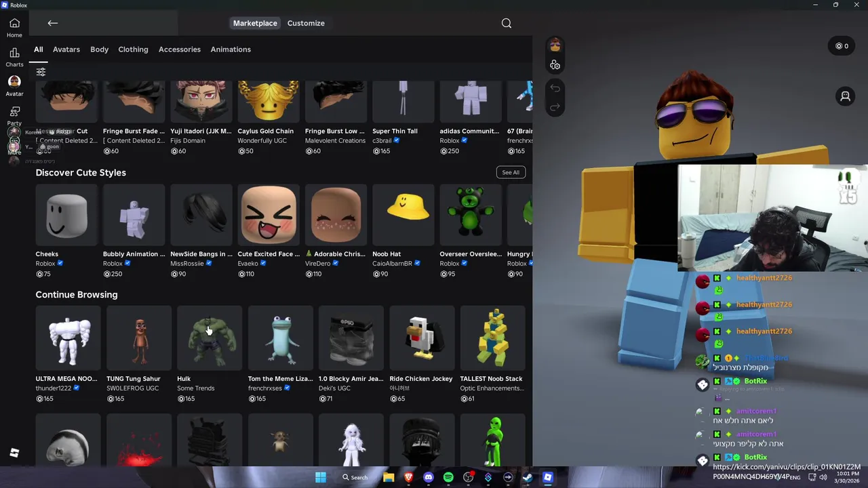Open adidas Community item
Screen dimensions: 868x488
[470, 102]
